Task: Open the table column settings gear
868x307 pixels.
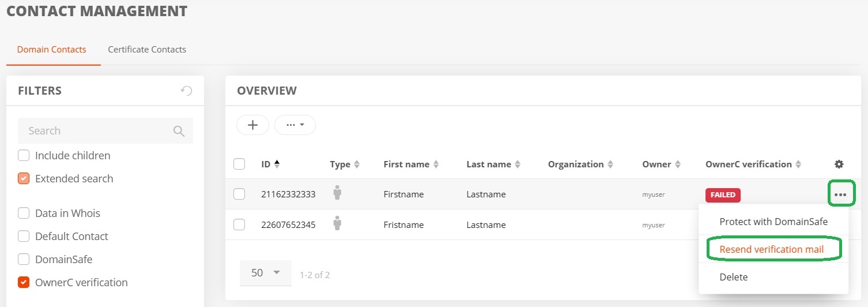Action: pos(839,164)
